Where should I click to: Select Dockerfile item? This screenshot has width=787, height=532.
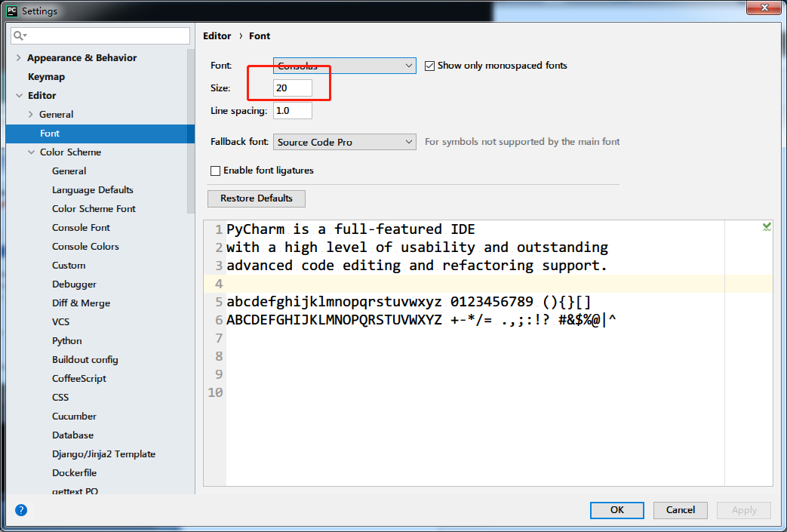click(74, 473)
